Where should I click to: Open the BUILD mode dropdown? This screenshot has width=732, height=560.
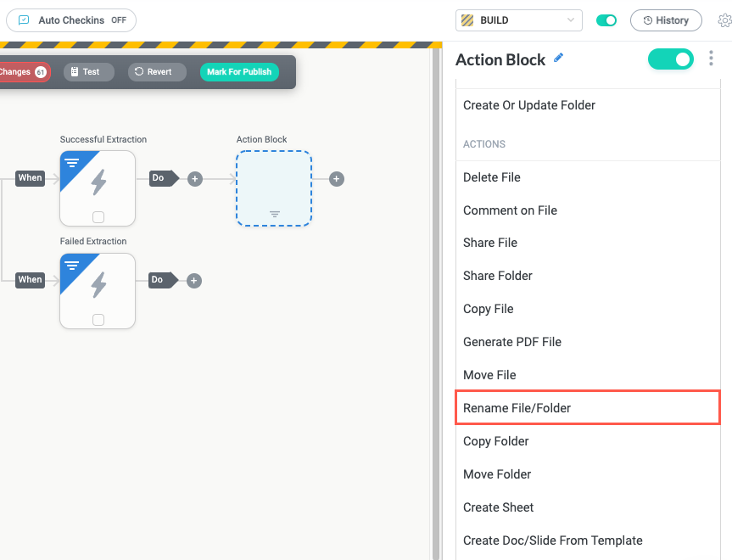pos(572,20)
